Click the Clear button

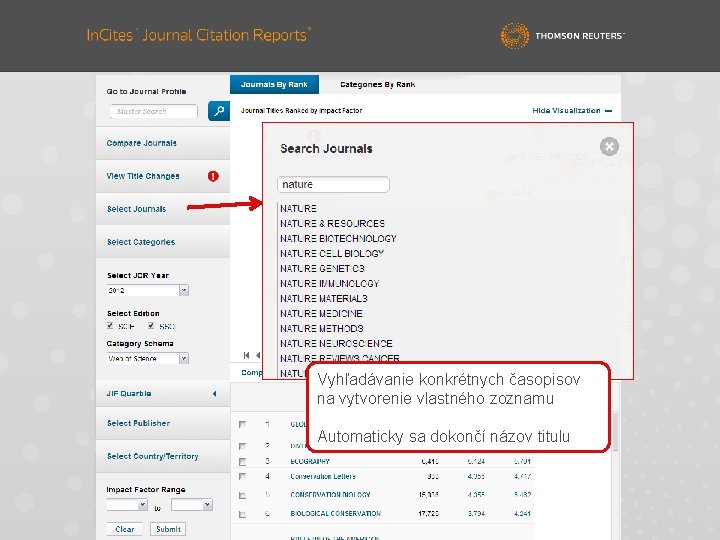coord(124,529)
